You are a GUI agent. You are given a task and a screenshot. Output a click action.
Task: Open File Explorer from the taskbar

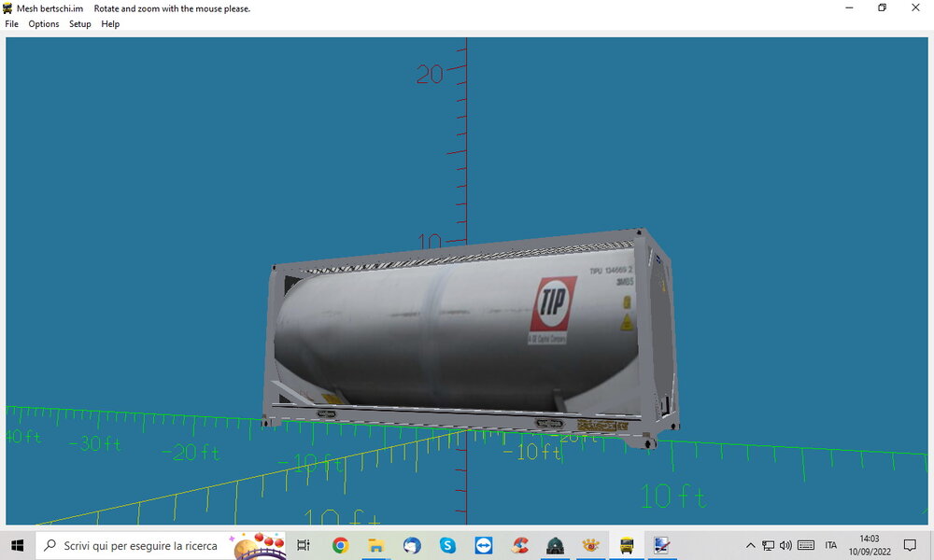375,545
